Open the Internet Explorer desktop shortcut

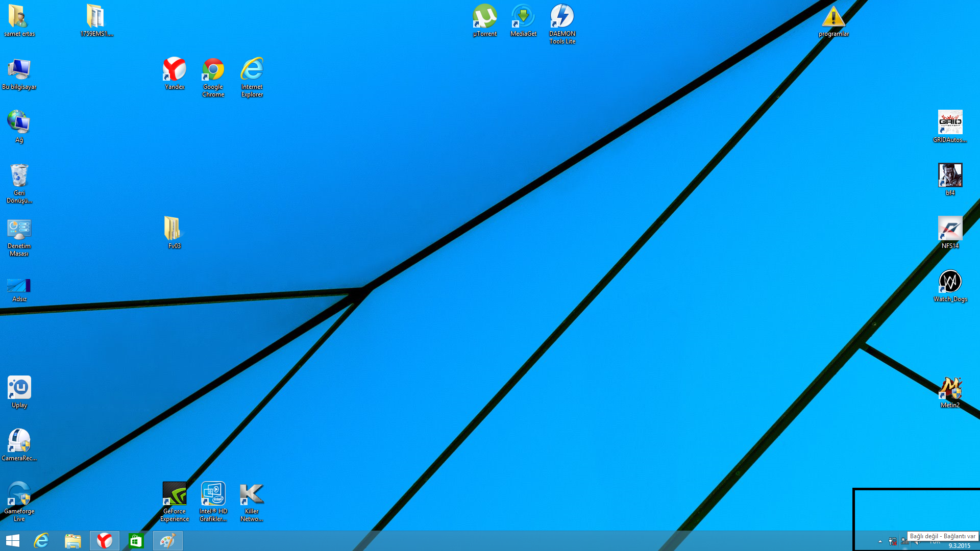pyautogui.click(x=252, y=77)
